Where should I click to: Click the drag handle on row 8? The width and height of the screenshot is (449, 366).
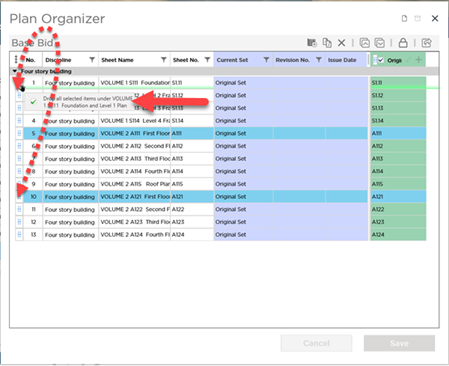[x=19, y=171]
